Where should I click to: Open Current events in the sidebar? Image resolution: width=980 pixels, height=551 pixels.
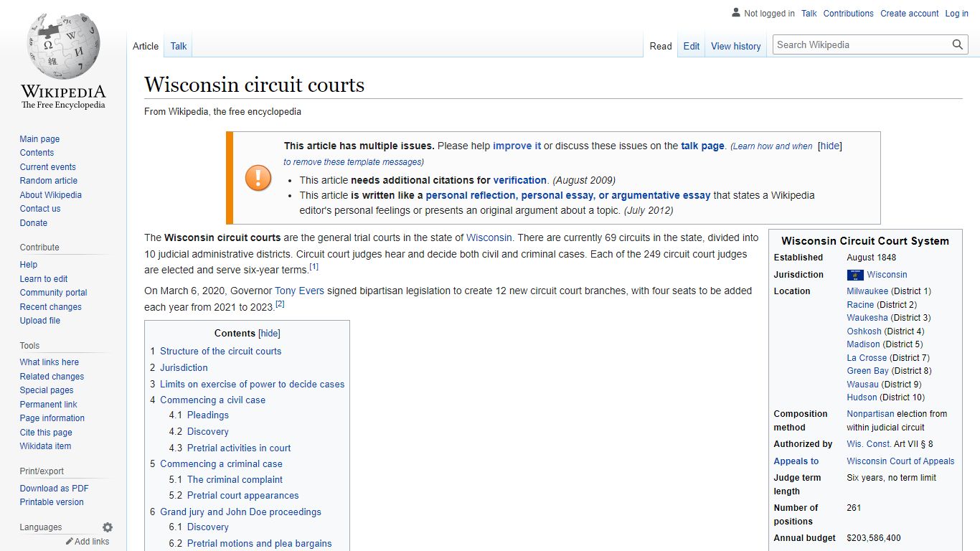tap(47, 167)
